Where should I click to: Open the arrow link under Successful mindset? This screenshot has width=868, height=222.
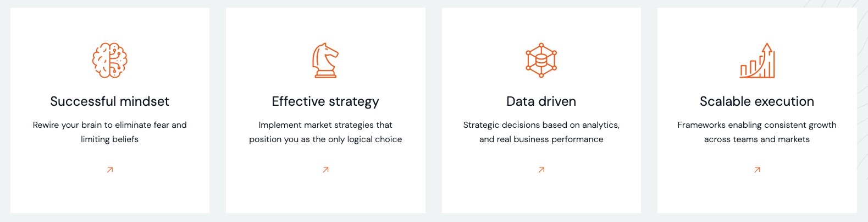pyautogui.click(x=110, y=170)
